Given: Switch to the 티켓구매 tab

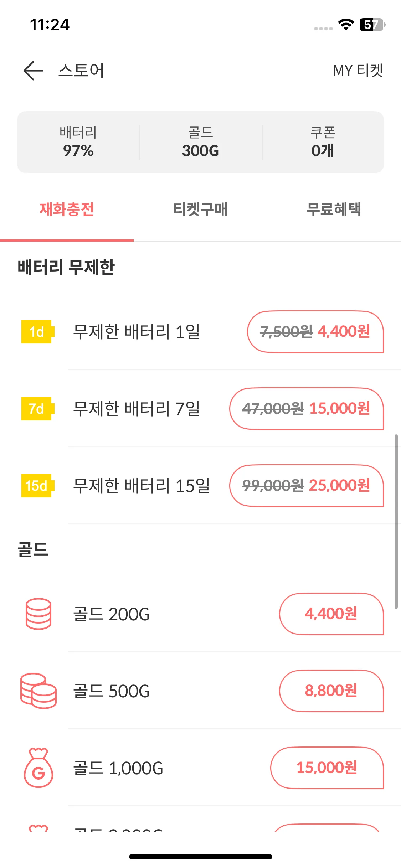Looking at the screenshot, I should point(200,210).
